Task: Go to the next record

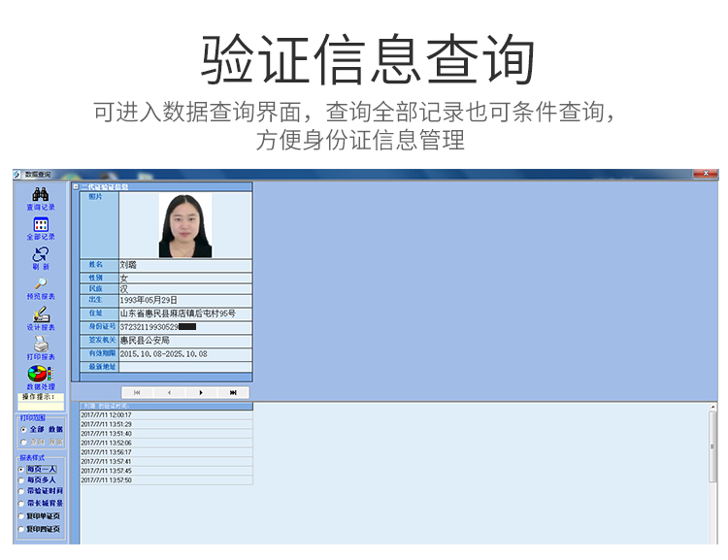Action: pos(201,392)
